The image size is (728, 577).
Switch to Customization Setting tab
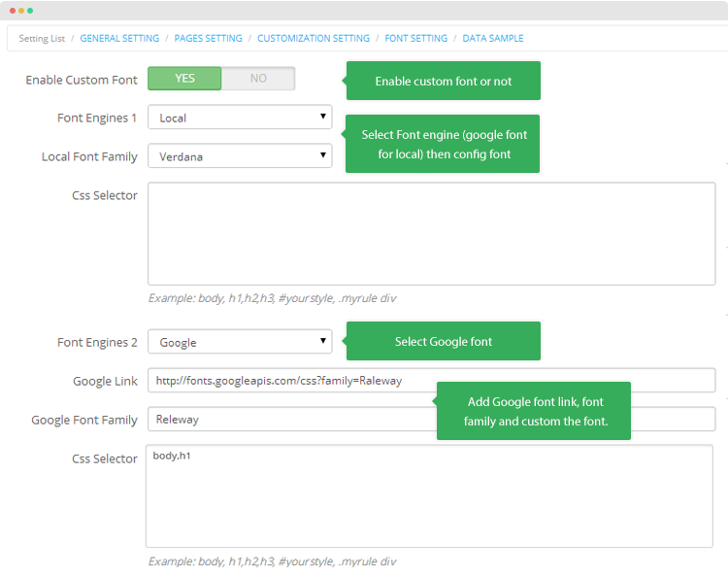314,38
